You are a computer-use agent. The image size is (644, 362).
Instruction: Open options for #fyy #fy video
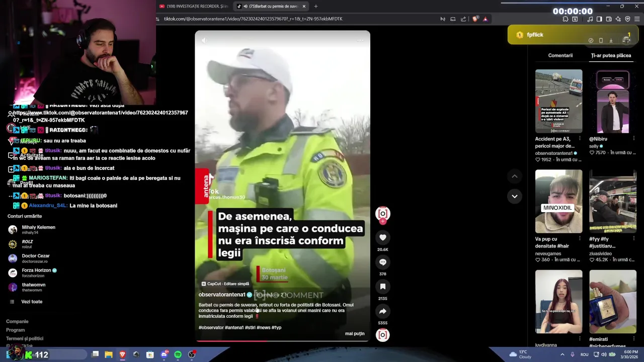click(x=633, y=239)
